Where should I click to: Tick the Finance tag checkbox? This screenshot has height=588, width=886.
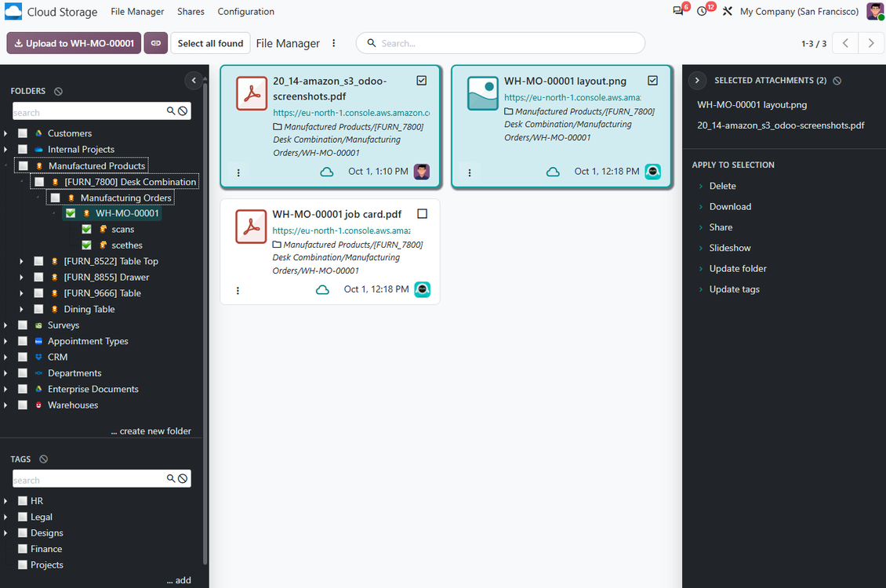pos(23,549)
